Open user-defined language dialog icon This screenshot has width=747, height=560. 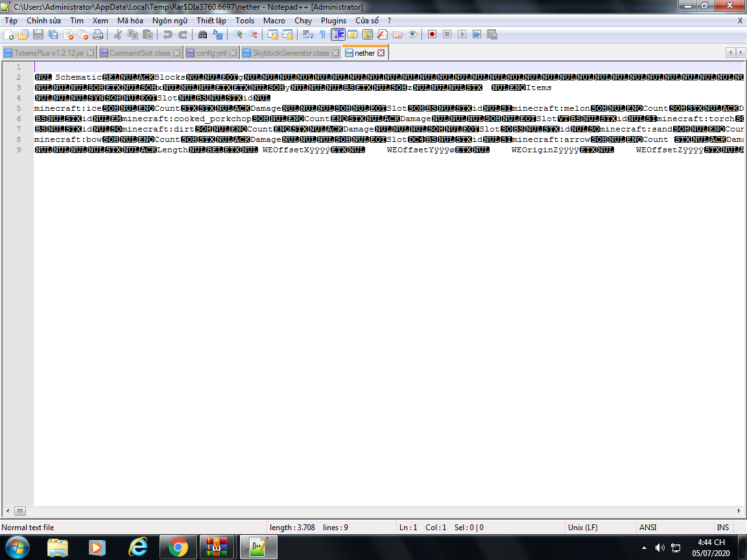point(353,34)
